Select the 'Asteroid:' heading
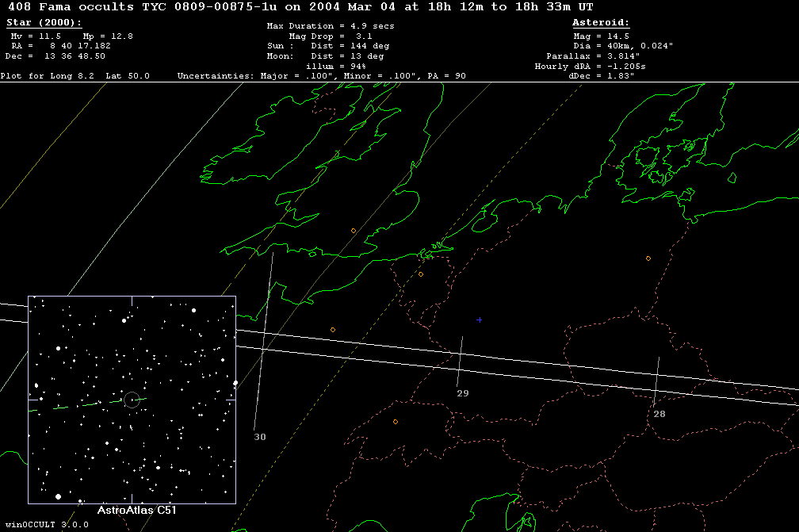 point(601,23)
